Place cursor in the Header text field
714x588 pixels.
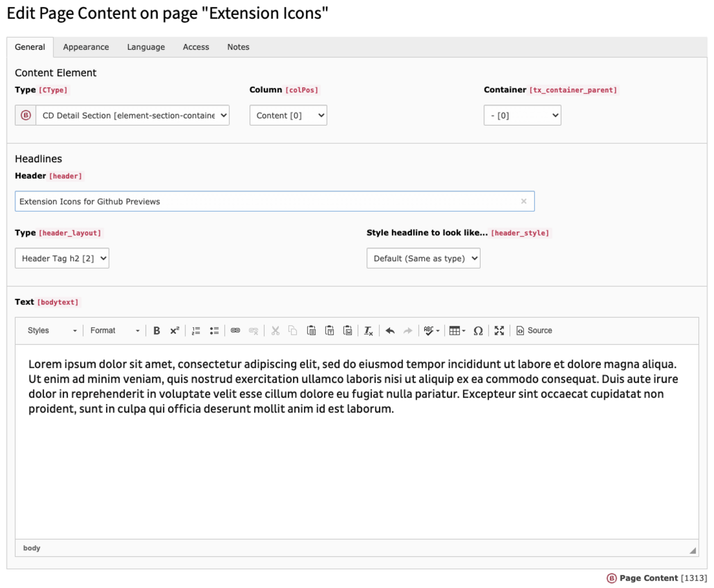tap(237, 201)
